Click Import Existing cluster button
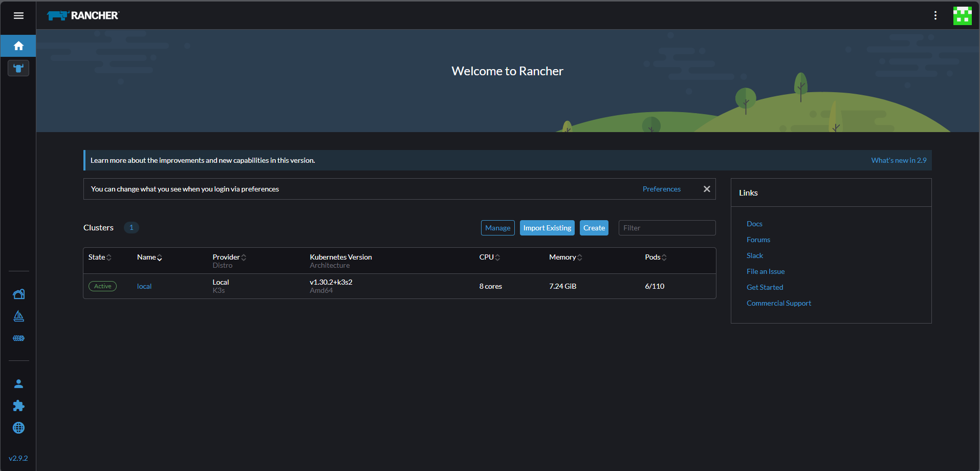Image resolution: width=980 pixels, height=471 pixels. pyautogui.click(x=547, y=228)
